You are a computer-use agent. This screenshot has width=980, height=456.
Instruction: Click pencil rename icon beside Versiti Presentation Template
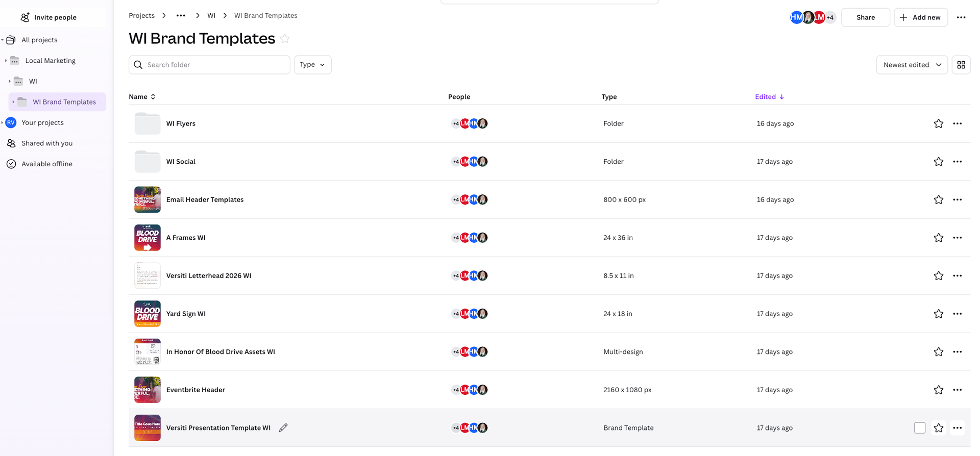click(283, 427)
